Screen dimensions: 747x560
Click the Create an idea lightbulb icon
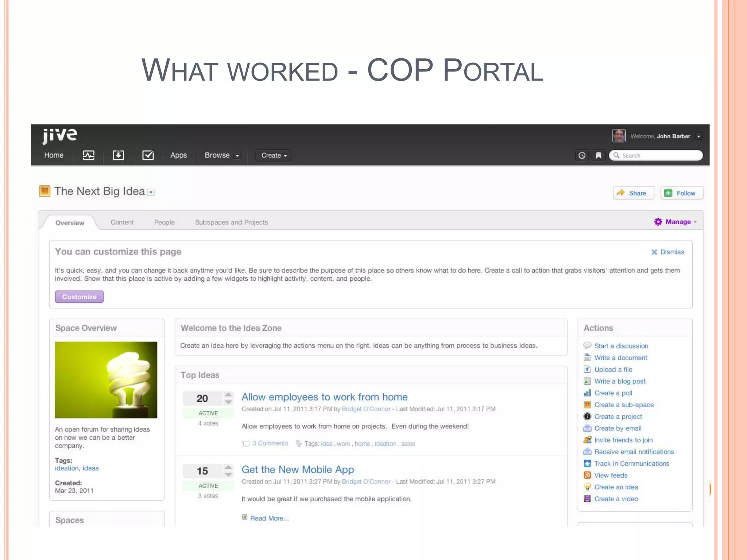[587, 487]
